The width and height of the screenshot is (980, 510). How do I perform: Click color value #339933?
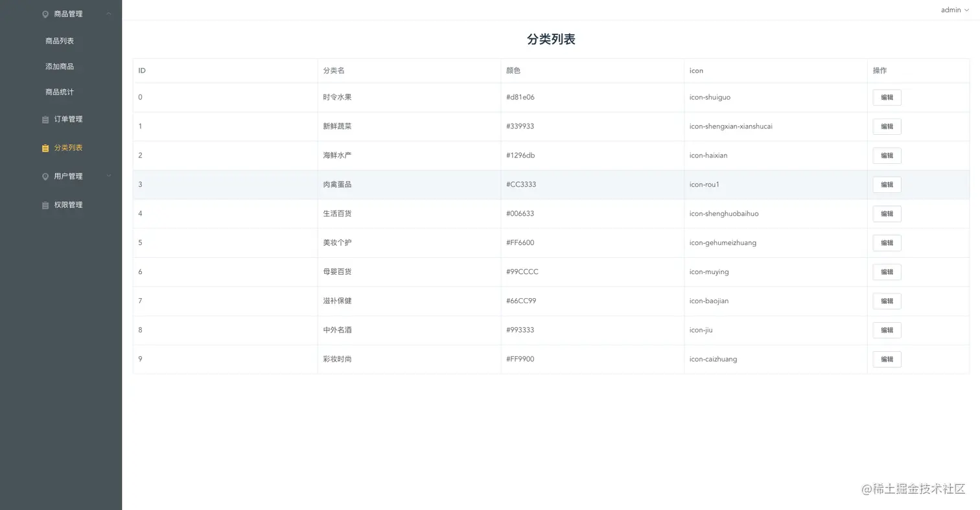(x=520, y=126)
